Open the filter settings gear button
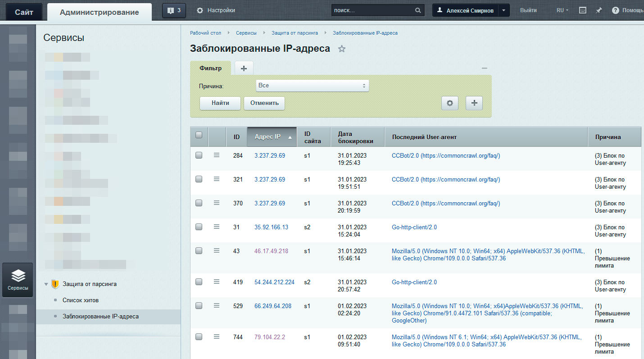Screen dimensions: 644x359 pyautogui.click(x=449, y=103)
